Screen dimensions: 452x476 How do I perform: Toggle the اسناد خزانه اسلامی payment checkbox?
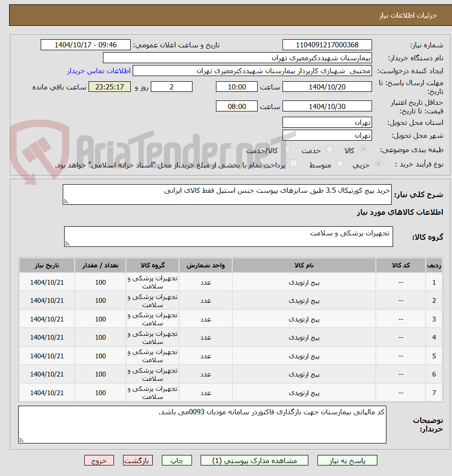(x=294, y=164)
